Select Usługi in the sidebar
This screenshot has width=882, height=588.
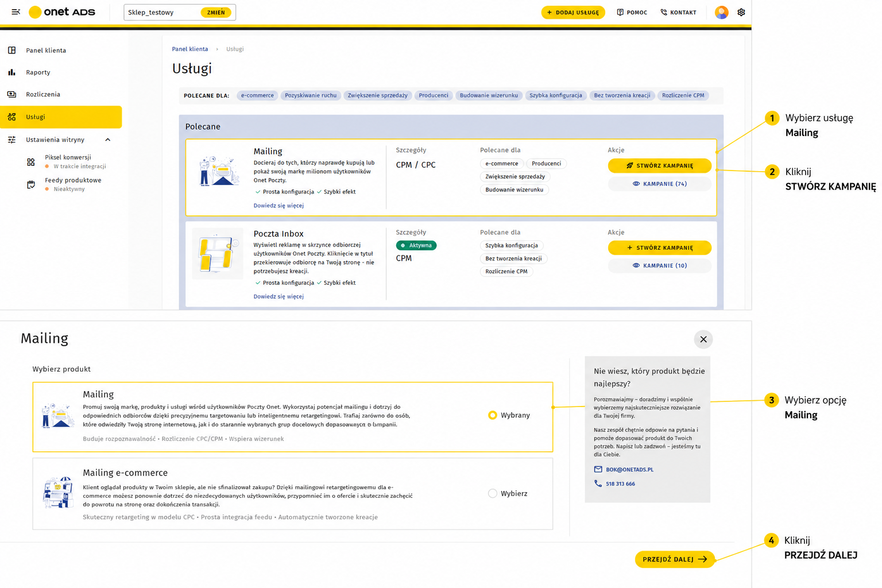pyautogui.click(x=61, y=117)
